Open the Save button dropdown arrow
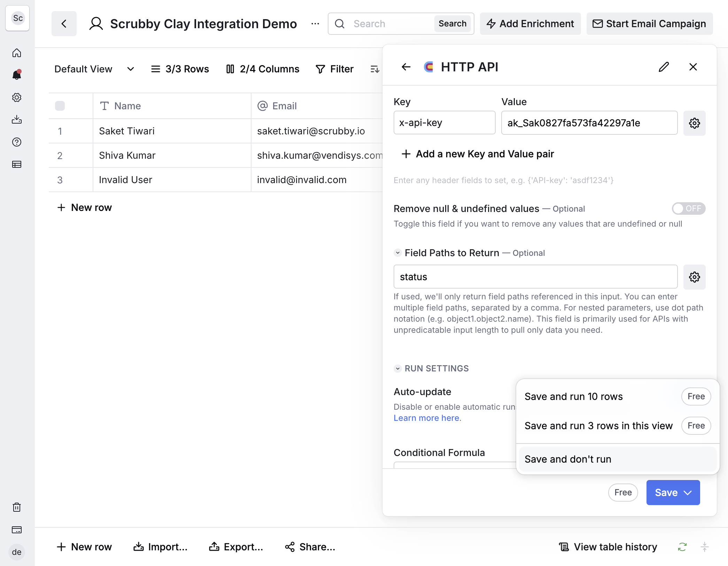 click(x=688, y=493)
